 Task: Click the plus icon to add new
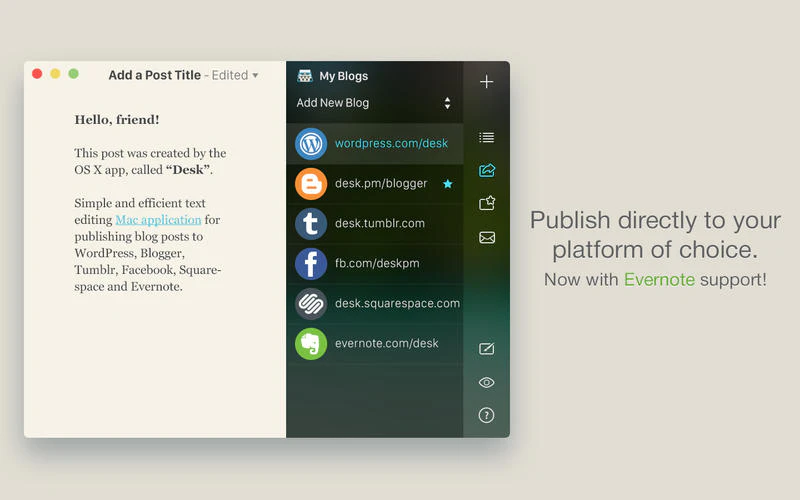pos(486,82)
